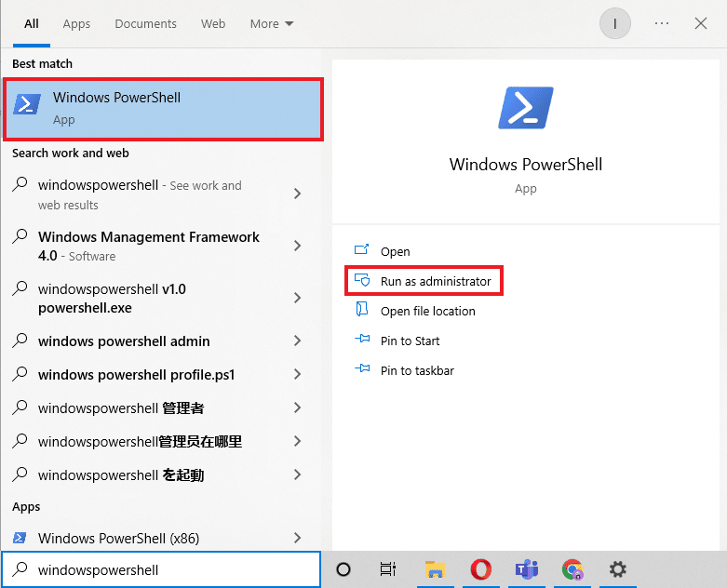Select Pin to taskbar option
Image resolution: width=727 pixels, height=588 pixels.
(417, 370)
